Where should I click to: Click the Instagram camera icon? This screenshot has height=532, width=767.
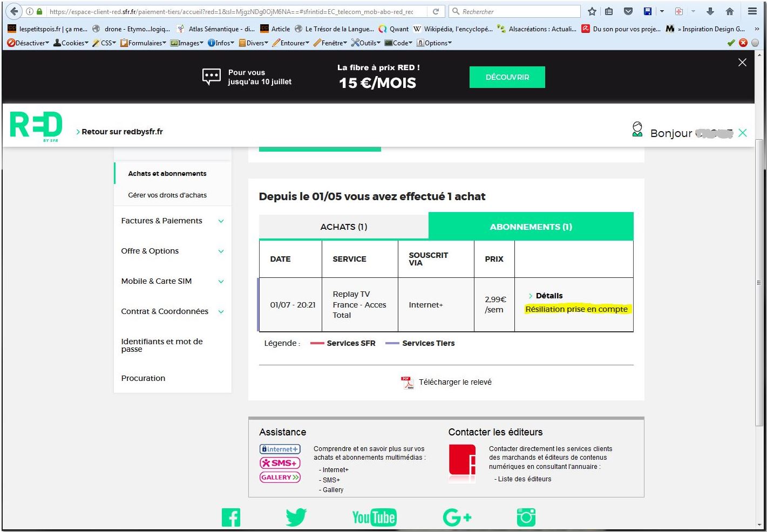[x=526, y=517]
